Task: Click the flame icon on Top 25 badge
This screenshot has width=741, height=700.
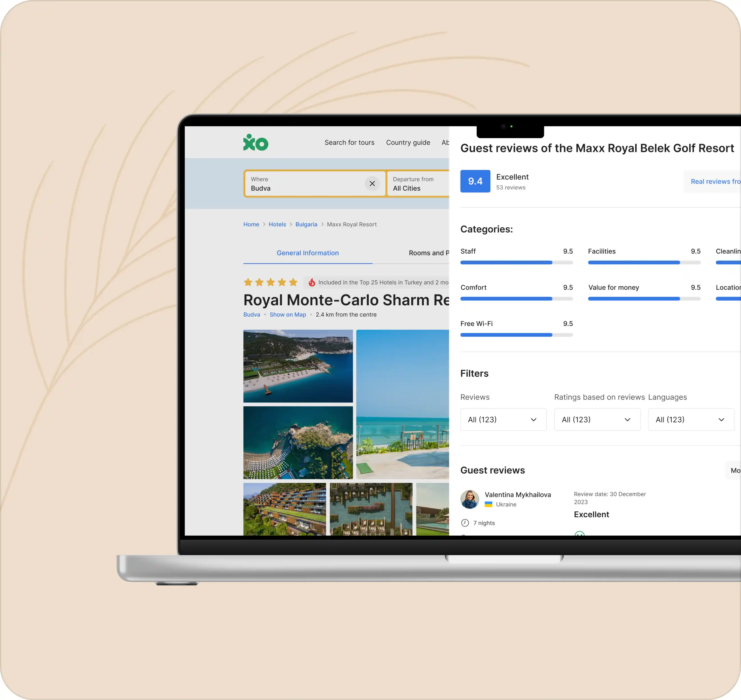Action: click(312, 283)
